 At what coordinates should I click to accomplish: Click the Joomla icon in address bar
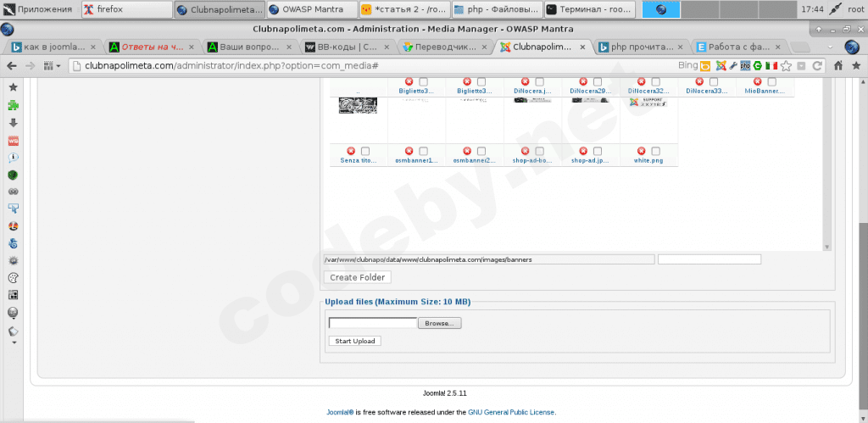(x=721, y=66)
